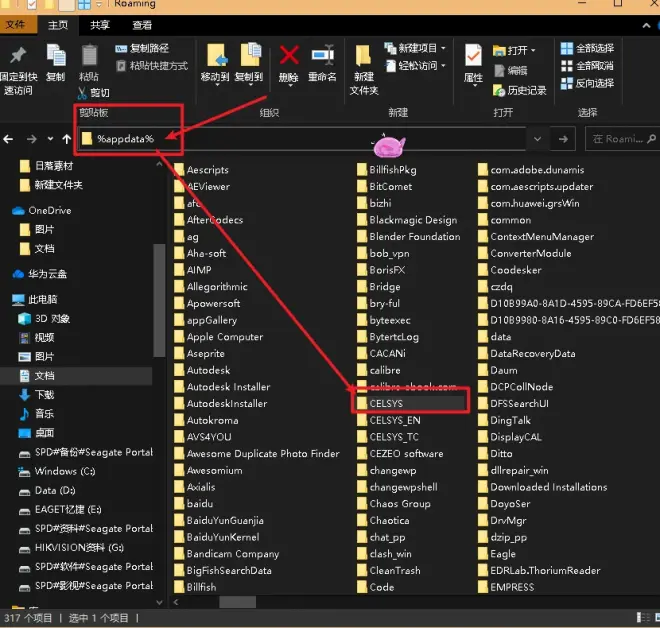Click the red Delete (删除) icon
660x628 pixels.
(x=289, y=56)
